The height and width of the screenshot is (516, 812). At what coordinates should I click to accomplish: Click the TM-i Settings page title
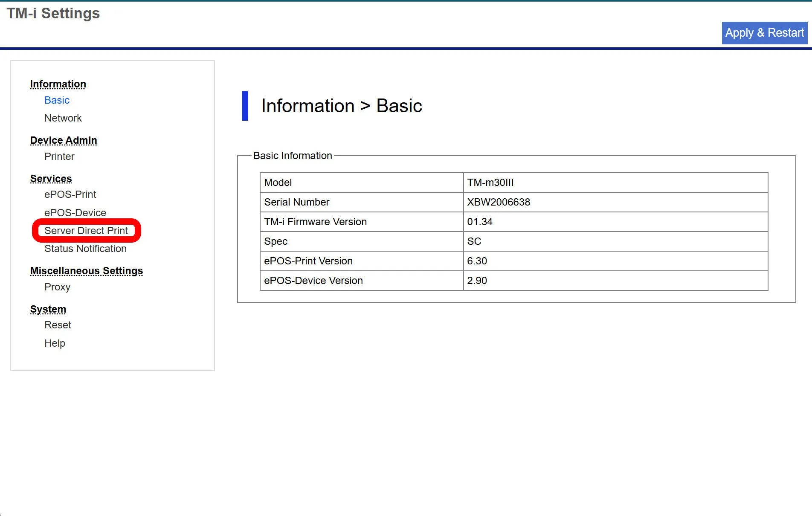pos(53,14)
